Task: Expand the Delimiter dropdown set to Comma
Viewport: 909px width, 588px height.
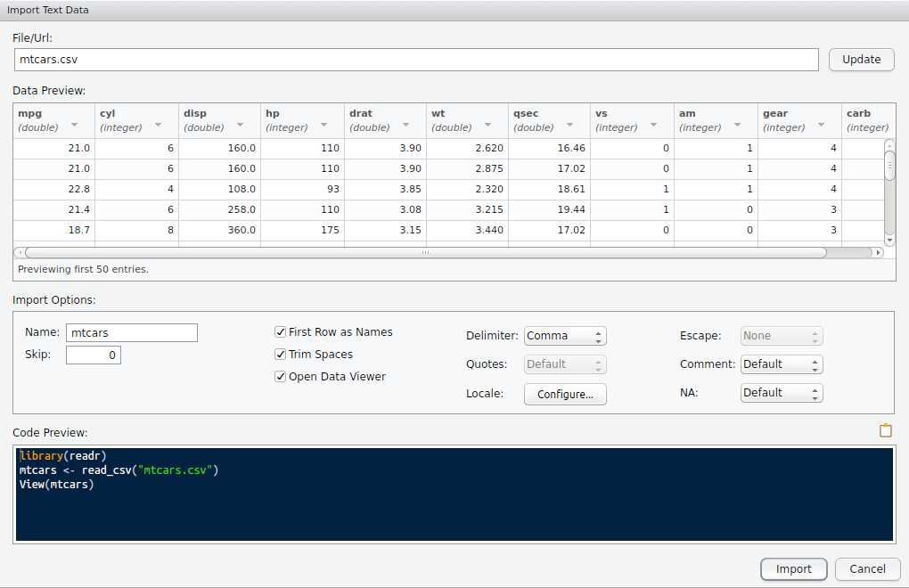Action: tap(565, 336)
